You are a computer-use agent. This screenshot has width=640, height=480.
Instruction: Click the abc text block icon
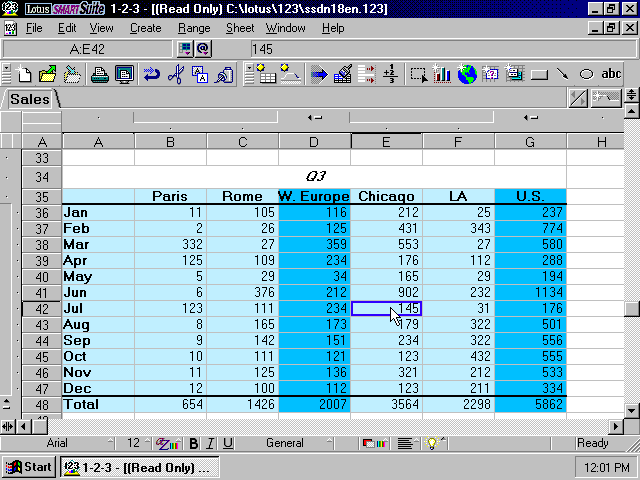click(x=611, y=74)
